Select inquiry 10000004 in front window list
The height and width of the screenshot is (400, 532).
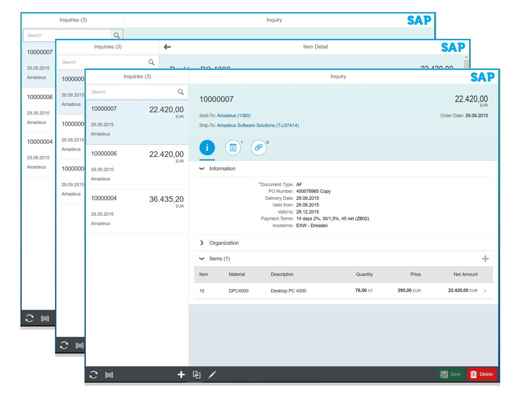click(137, 211)
